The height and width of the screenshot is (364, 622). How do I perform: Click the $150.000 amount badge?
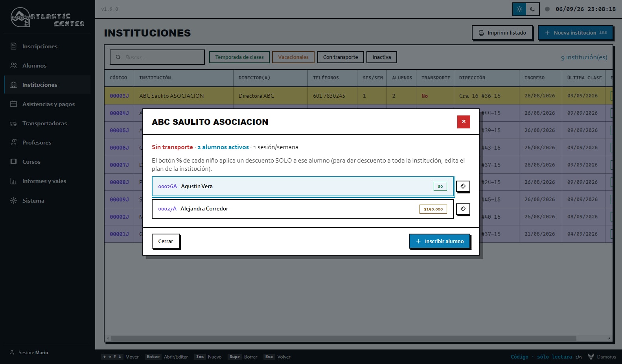tap(433, 209)
